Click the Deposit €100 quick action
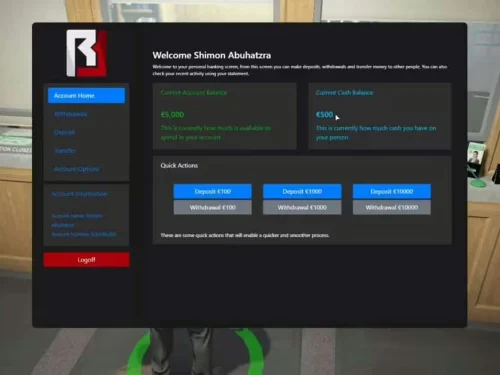 pyautogui.click(x=213, y=191)
